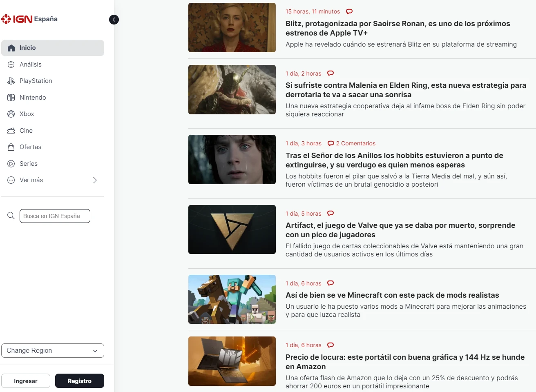
Task: Click the TUF gaming laptop thumbnail
Action: coord(232,361)
